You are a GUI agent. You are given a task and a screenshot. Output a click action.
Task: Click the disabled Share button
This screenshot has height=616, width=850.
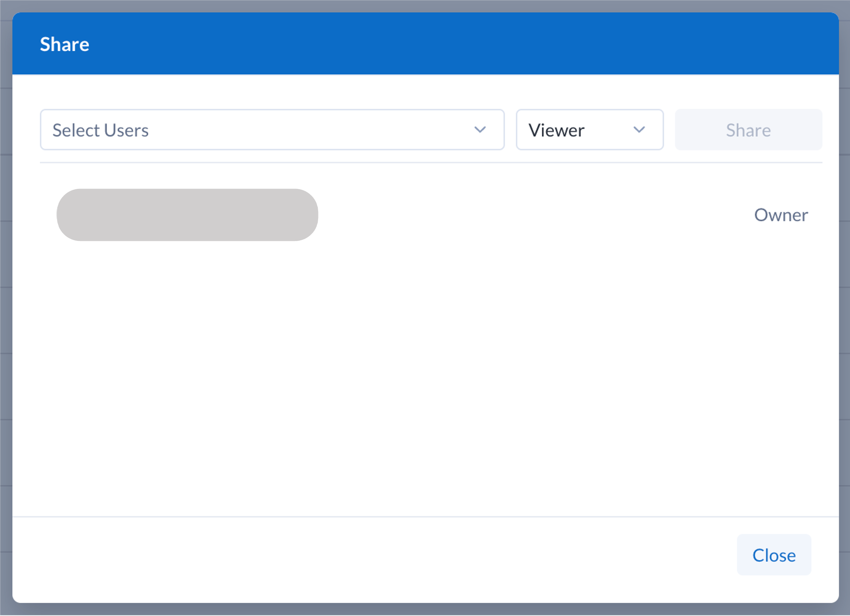pos(748,130)
